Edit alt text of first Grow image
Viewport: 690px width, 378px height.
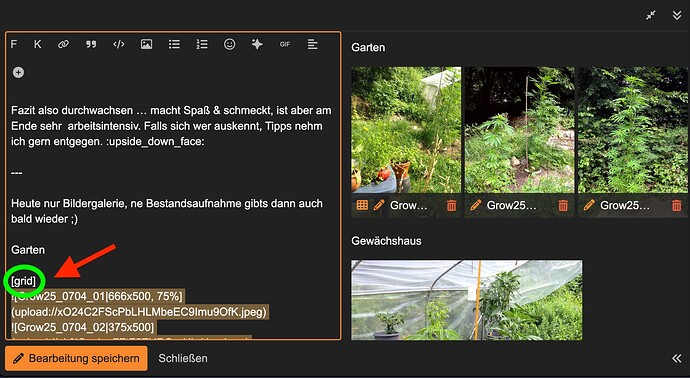379,205
